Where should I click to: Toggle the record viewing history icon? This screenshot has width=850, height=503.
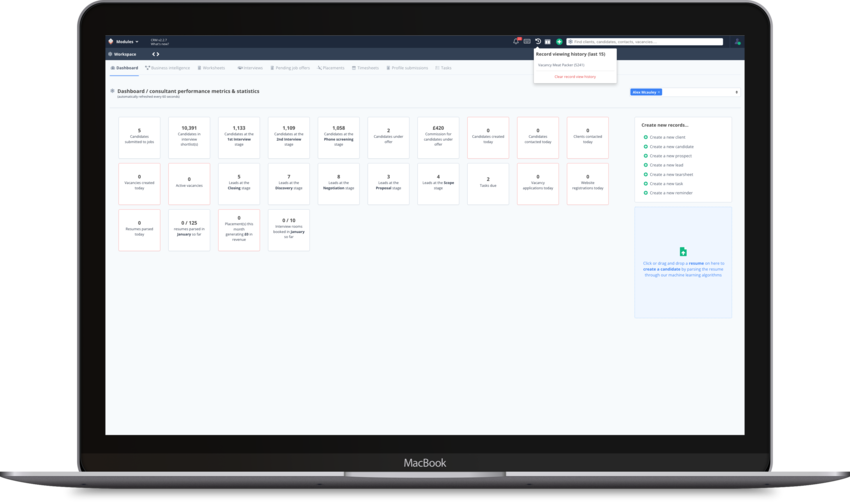[x=538, y=41]
